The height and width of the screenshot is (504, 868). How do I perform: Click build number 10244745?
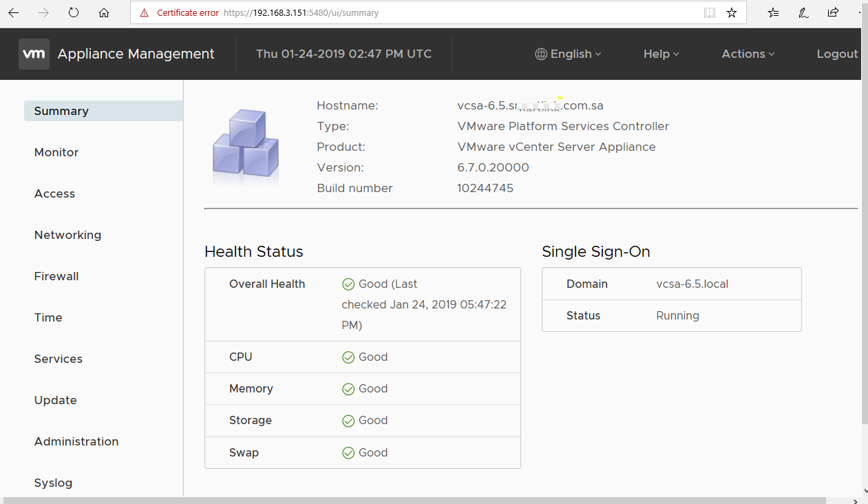(485, 188)
